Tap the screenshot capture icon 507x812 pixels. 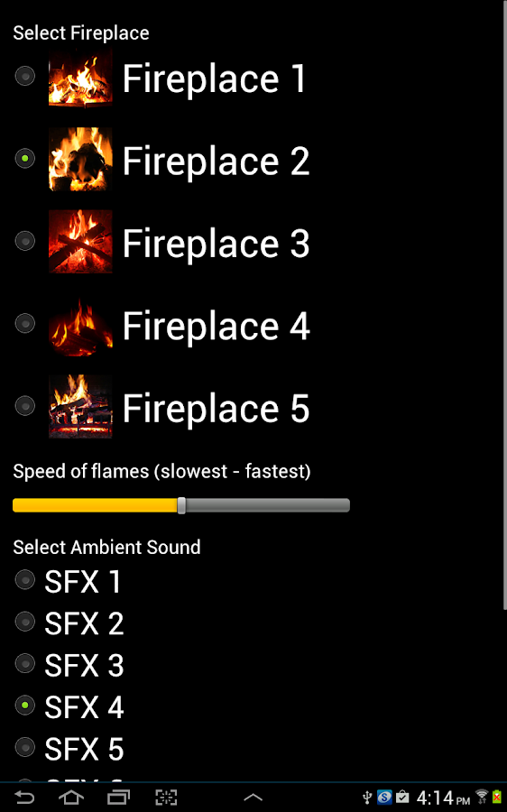tap(166, 798)
